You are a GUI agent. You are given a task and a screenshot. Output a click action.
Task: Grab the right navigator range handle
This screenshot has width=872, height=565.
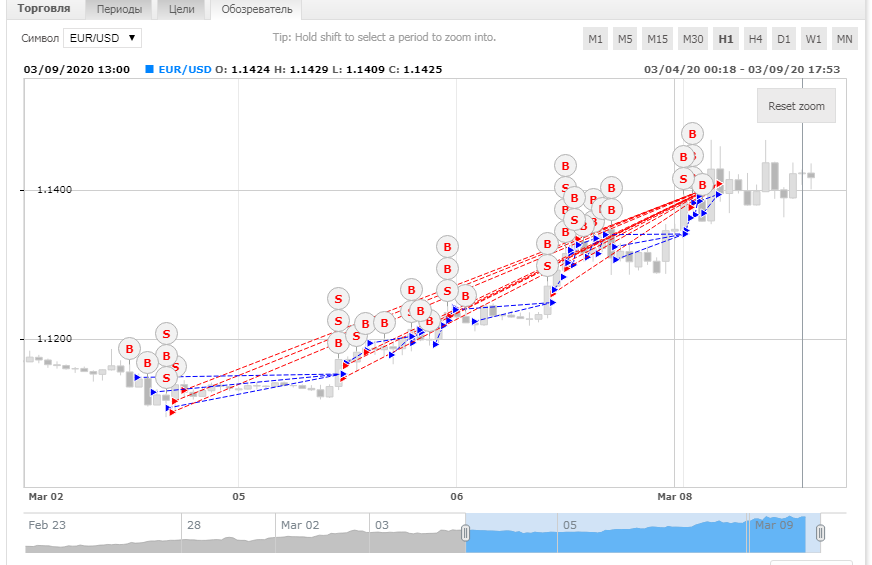point(820,533)
